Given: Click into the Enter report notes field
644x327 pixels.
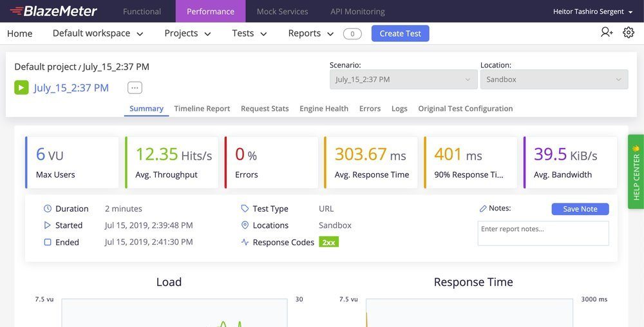Looking at the screenshot, I should [x=543, y=234].
